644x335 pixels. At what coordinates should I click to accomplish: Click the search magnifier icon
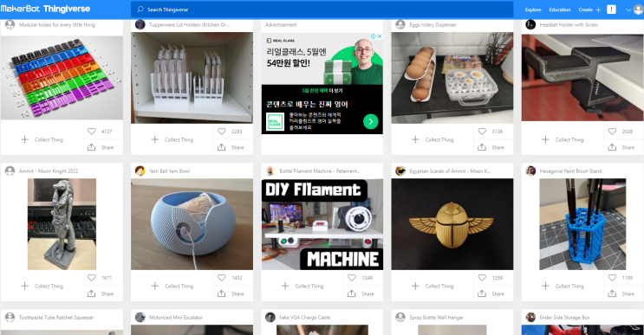point(140,9)
